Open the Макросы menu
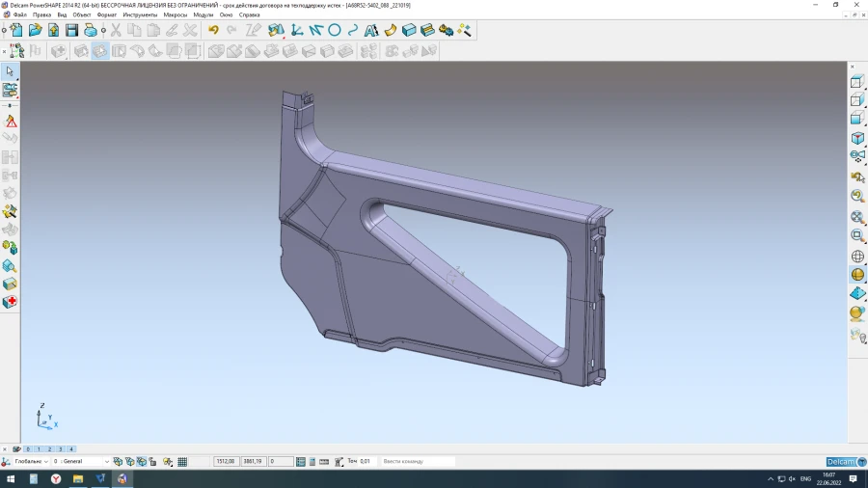 [176, 15]
